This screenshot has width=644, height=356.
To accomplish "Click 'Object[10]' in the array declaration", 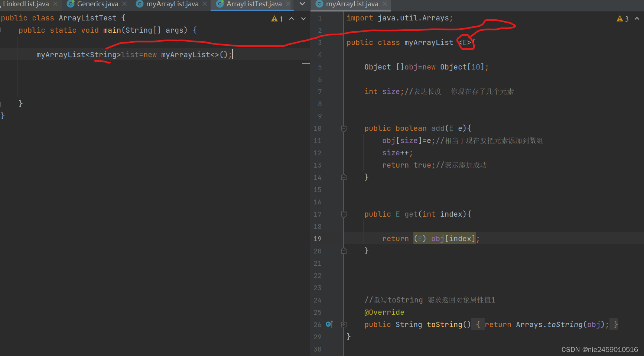I will [462, 67].
